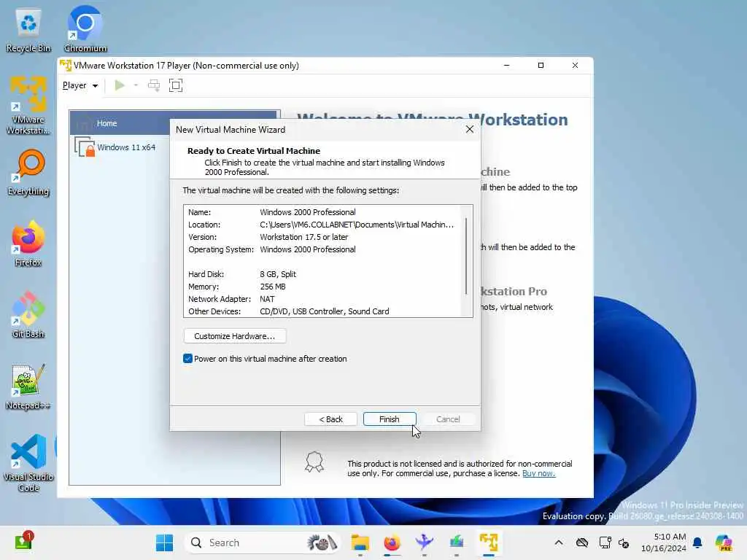The width and height of the screenshot is (747, 560).
Task: Open the network display tray icon
Action: coord(605,542)
